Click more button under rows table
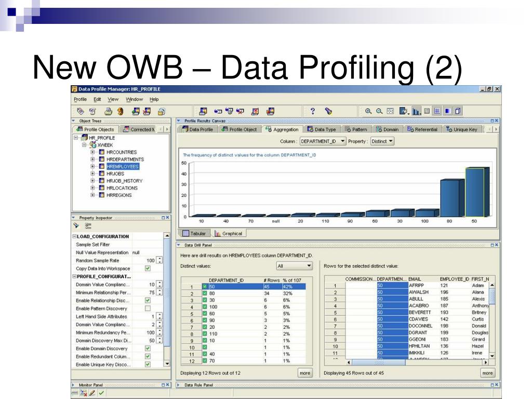This screenshot has width=532, height=399. click(487, 373)
